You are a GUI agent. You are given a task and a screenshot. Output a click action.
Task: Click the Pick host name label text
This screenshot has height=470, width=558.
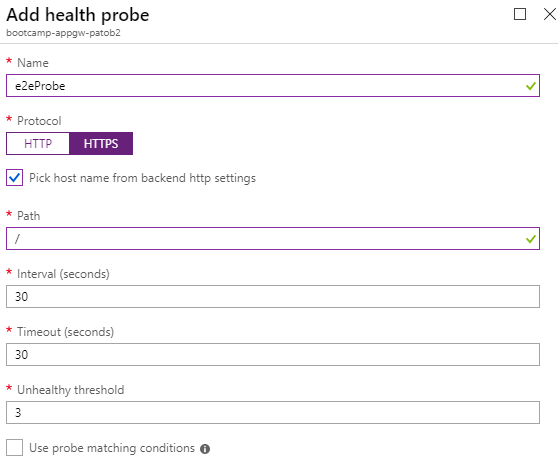click(142, 178)
